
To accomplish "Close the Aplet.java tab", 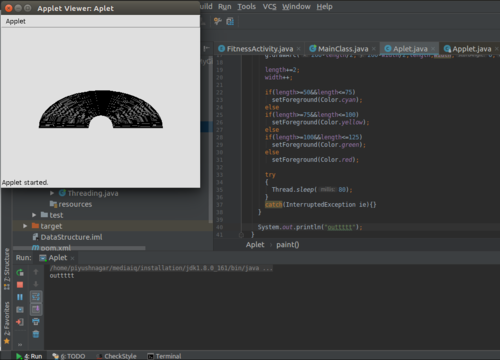I will click(x=433, y=49).
